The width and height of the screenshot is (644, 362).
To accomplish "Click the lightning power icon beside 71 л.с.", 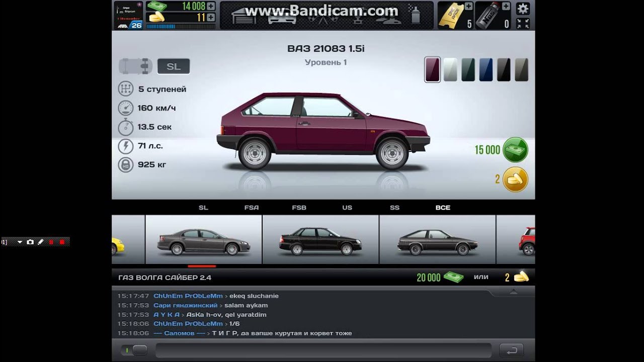I will (125, 146).
